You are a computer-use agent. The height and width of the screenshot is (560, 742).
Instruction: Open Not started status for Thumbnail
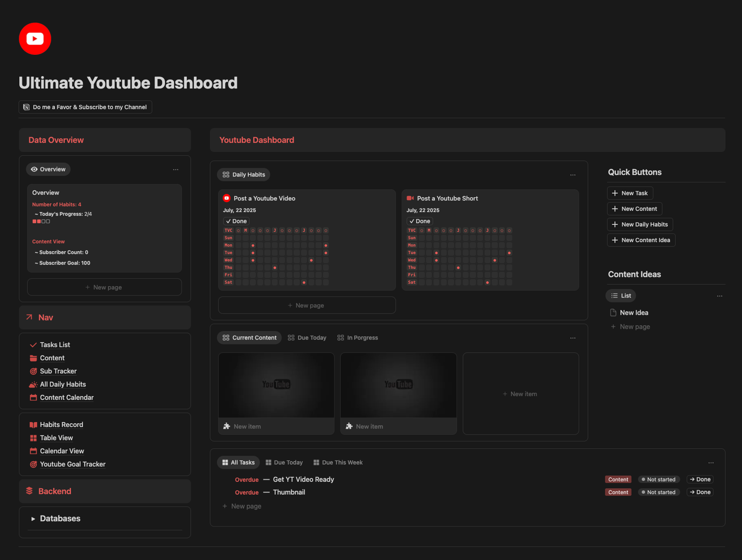[658, 492]
